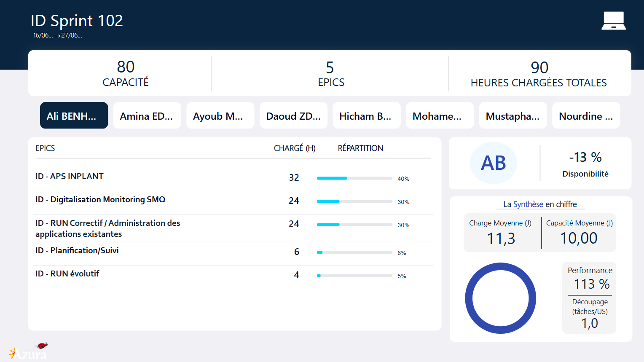
Task: Click the 90 Heures Chargées Totales card
Action: [x=539, y=74]
